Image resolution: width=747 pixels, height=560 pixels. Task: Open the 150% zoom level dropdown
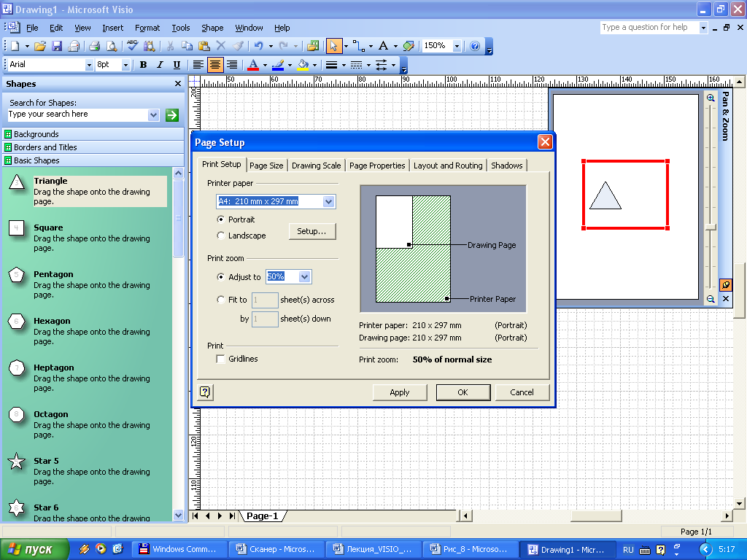pyautogui.click(x=457, y=46)
